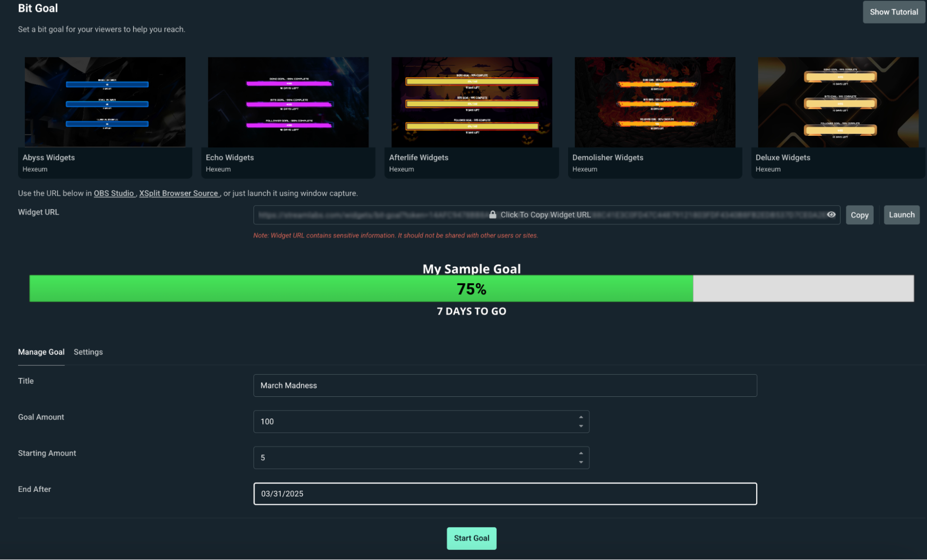Select the Echo Widgets theme preview

pos(288,102)
